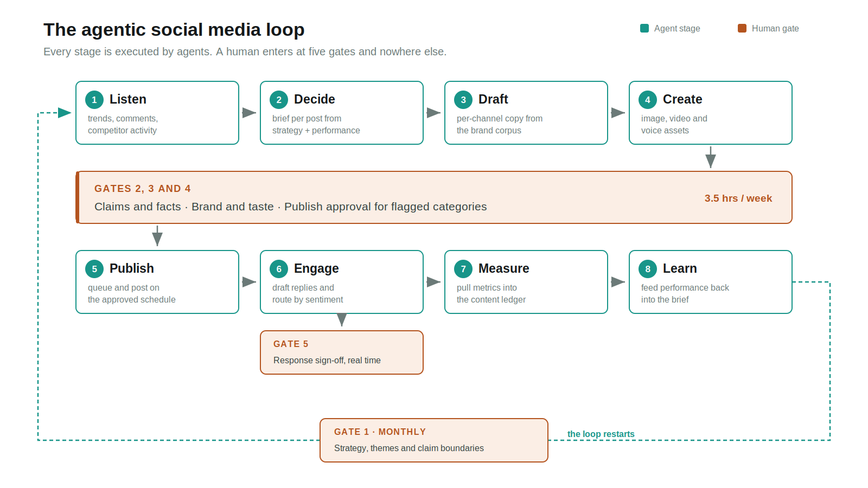
Task: Click the number 4 circle badge on Create
Action: point(648,100)
